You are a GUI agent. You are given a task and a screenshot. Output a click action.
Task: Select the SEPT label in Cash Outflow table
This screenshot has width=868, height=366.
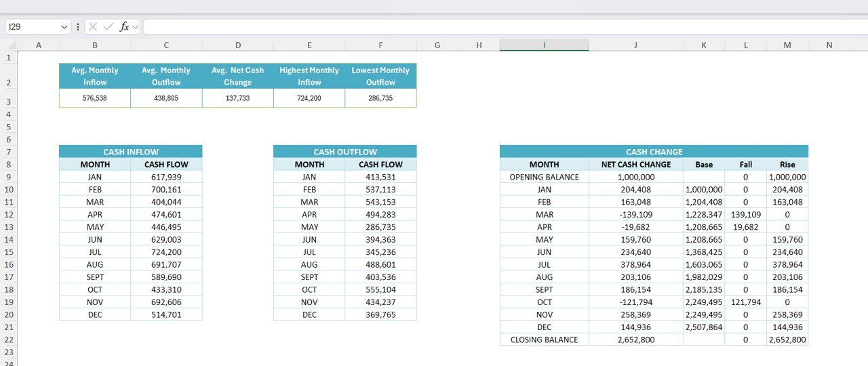[309, 277]
